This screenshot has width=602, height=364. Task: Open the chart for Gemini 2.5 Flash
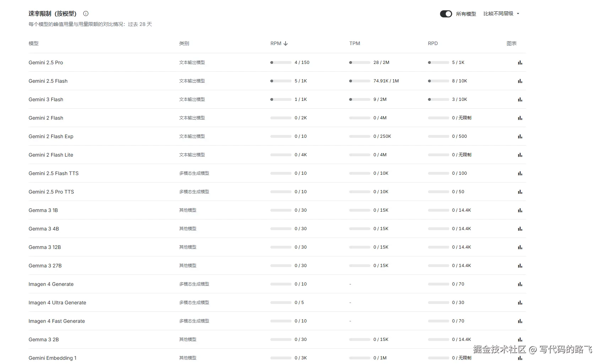(520, 81)
